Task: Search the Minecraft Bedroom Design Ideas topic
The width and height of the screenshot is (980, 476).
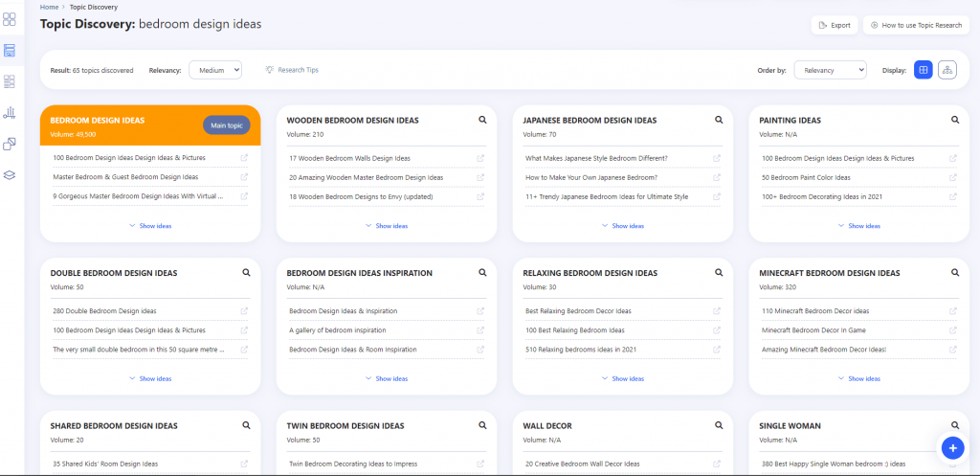Action: pyautogui.click(x=955, y=273)
